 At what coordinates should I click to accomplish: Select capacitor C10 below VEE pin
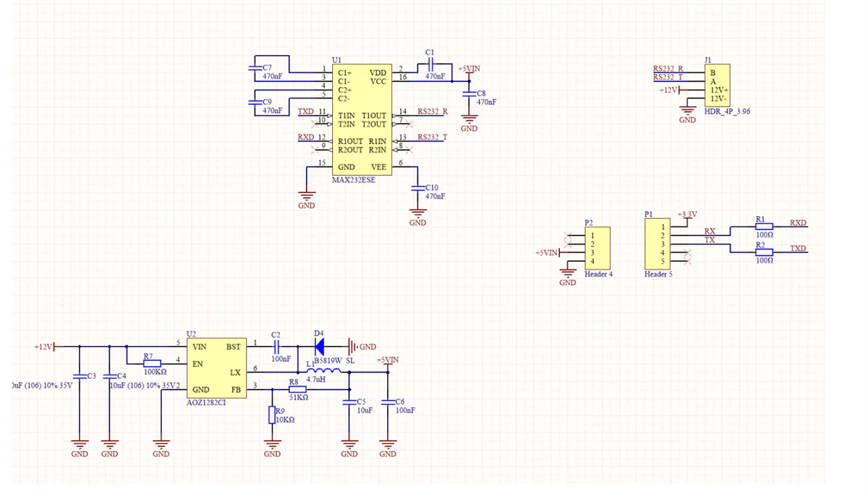[417, 190]
